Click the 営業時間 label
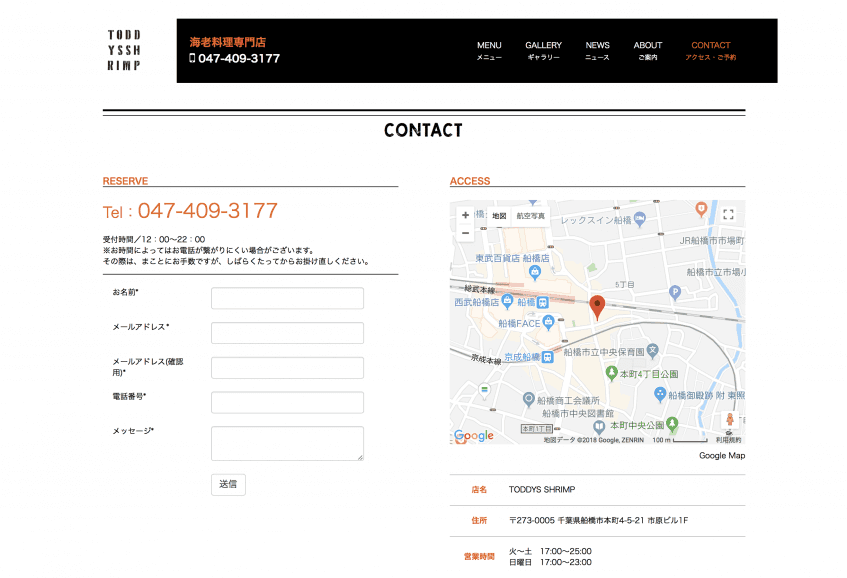This screenshot has width=847, height=578. tap(479, 556)
